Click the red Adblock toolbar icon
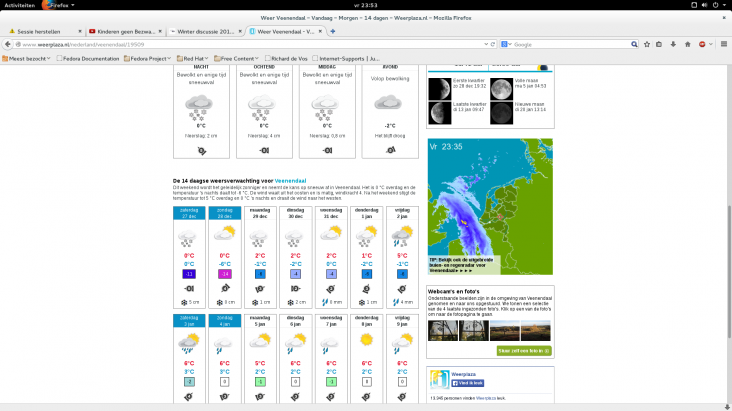732x411 pixels. pos(702,44)
